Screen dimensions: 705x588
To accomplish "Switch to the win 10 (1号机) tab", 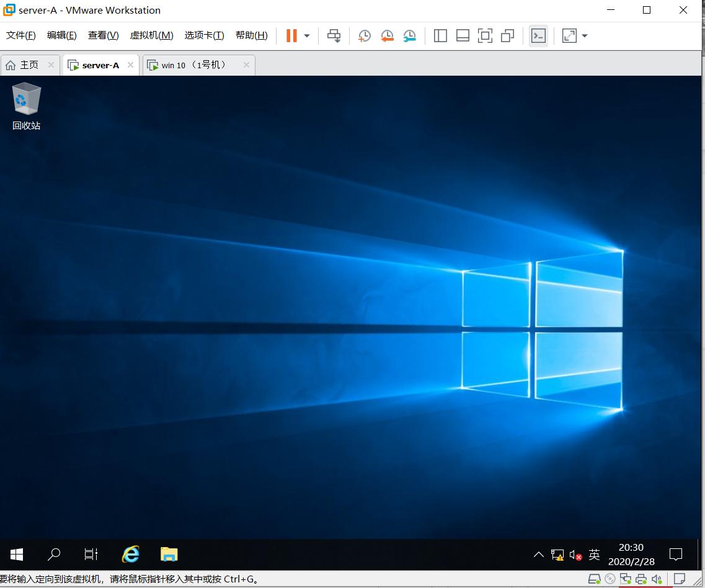I will [192, 65].
